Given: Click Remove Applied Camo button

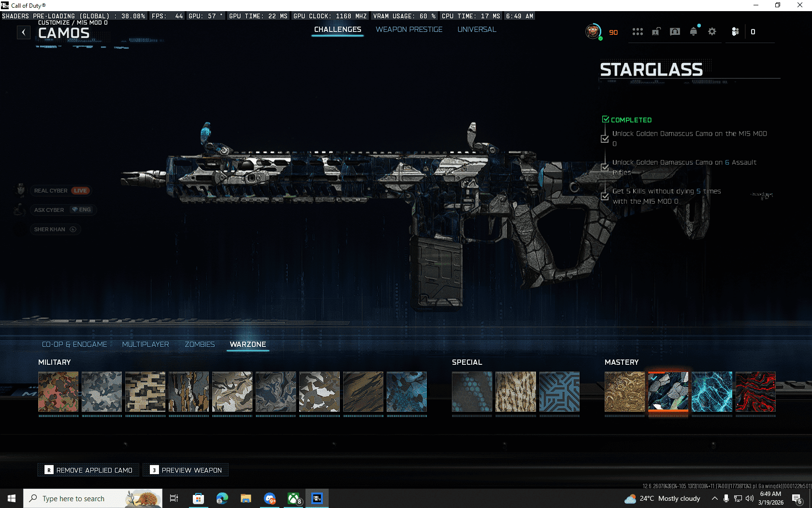Looking at the screenshot, I should click(x=88, y=470).
